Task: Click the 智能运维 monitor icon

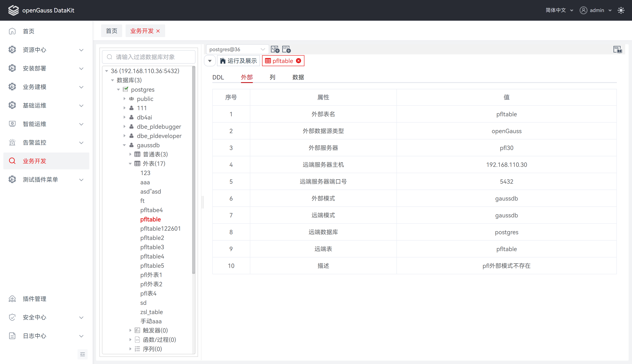Action: (x=12, y=124)
